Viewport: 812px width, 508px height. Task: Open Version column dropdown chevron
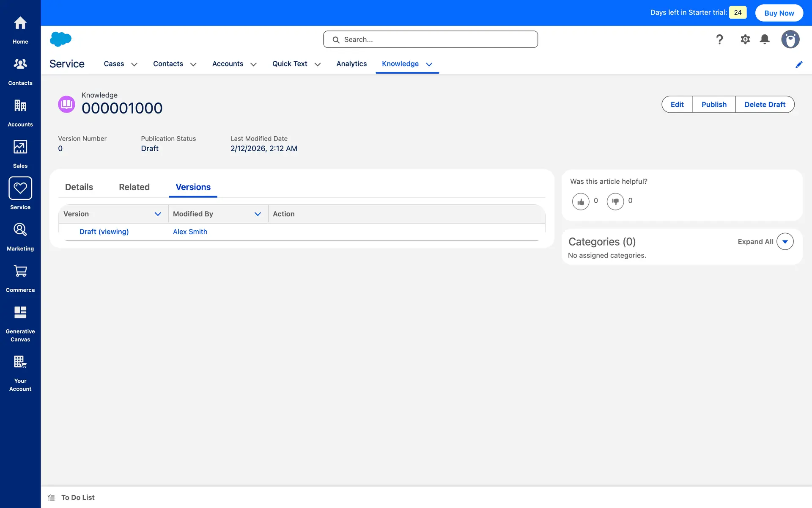coord(158,214)
